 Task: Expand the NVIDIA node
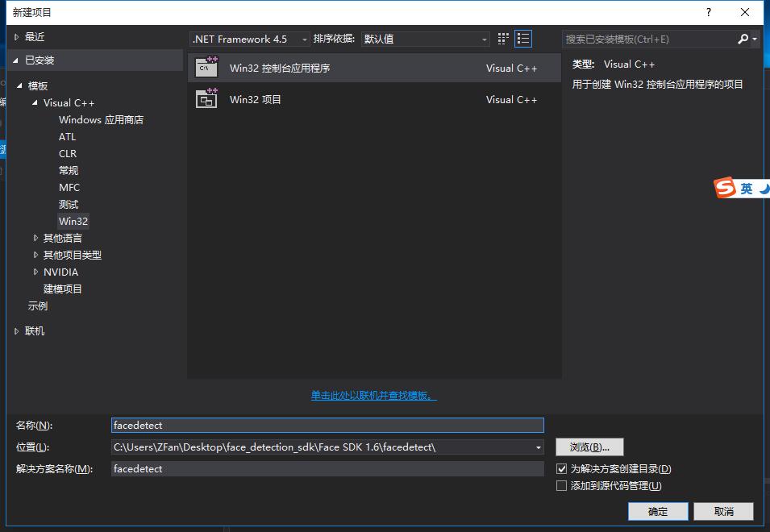point(35,272)
